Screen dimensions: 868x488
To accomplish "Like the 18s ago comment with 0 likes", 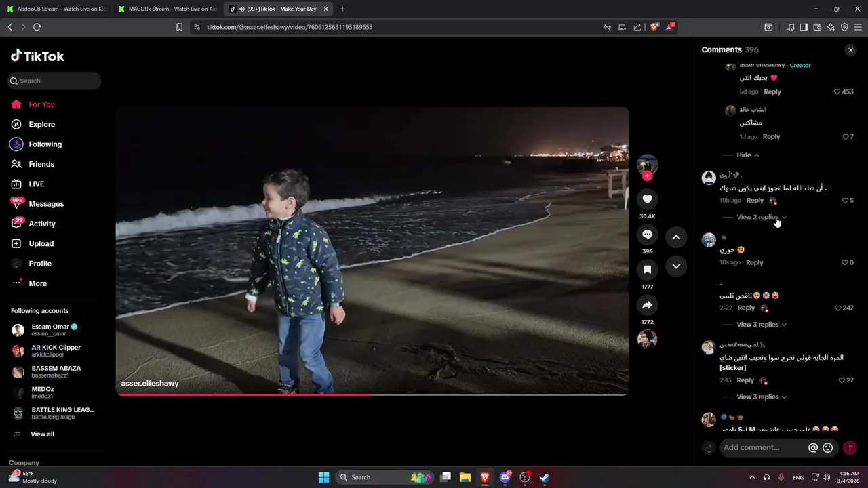I will (x=845, y=263).
